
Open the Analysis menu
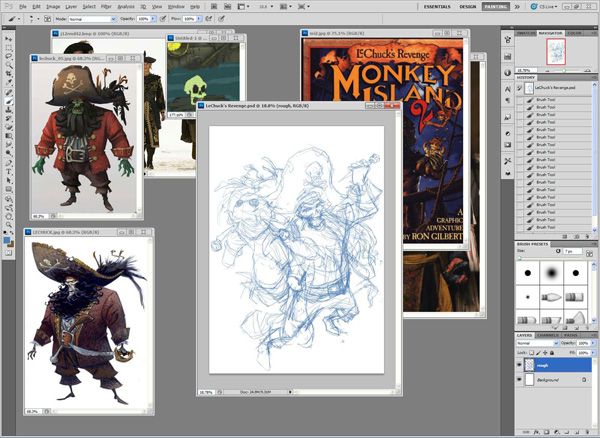[x=126, y=7]
